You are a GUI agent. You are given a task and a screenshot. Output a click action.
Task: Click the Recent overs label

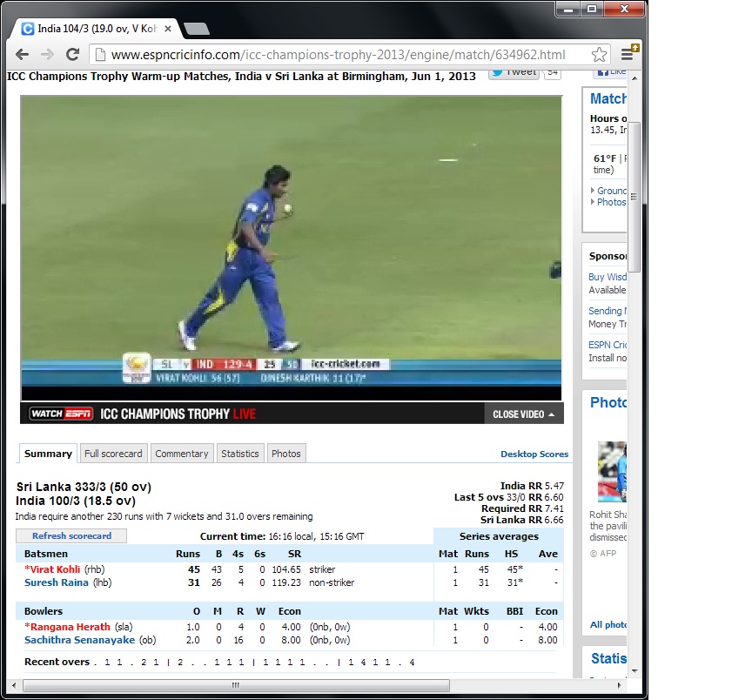[x=57, y=662]
